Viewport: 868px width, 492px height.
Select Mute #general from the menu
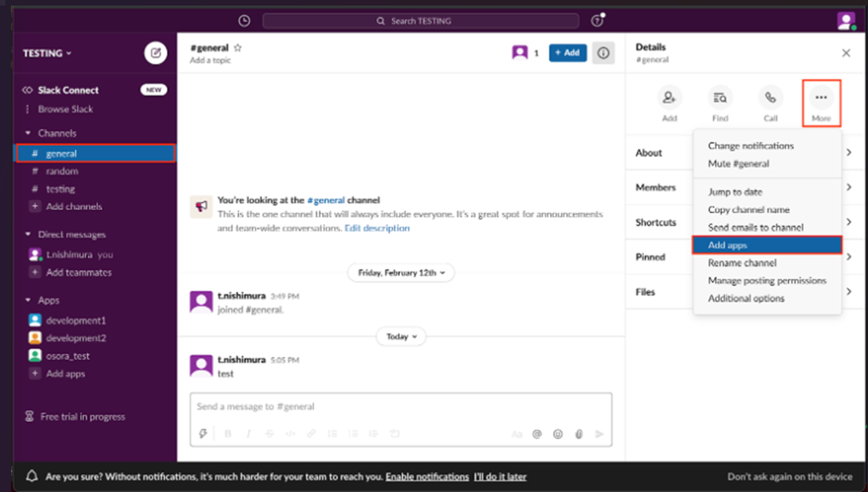767,163
